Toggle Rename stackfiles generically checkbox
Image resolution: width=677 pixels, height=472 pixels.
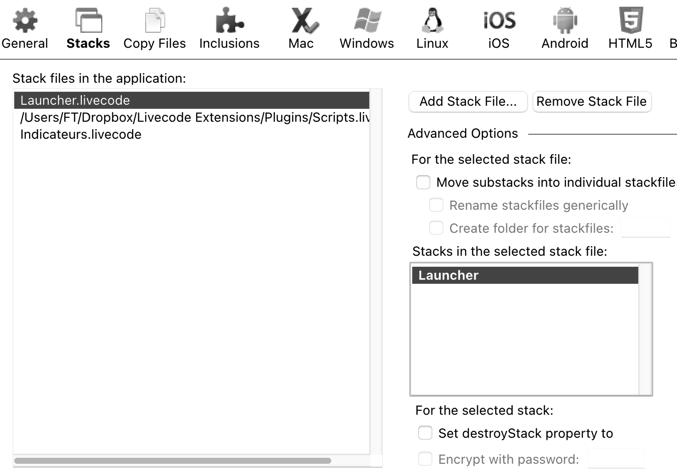click(x=436, y=205)
